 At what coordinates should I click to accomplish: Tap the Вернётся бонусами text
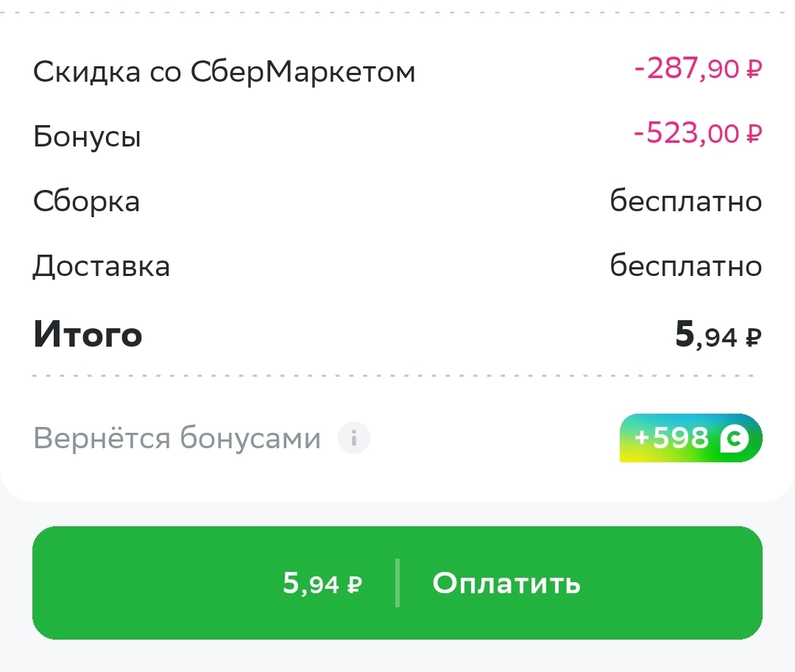[x=177, y=438]
